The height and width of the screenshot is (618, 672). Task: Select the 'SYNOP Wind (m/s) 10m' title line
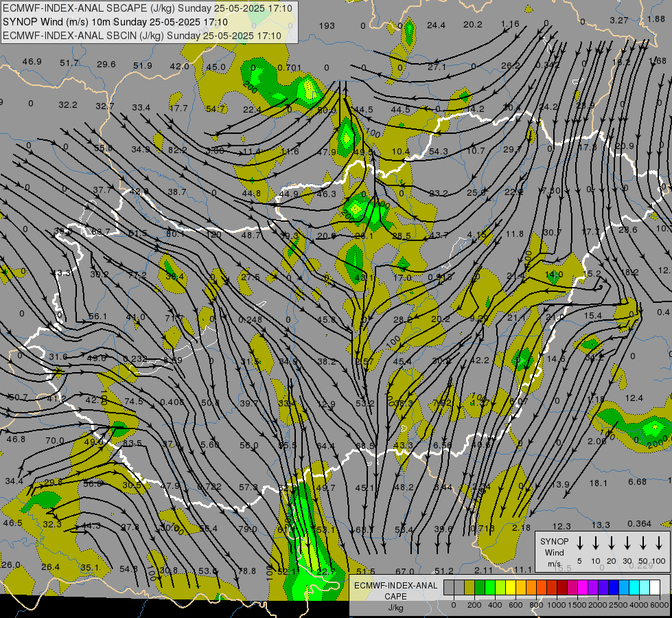(115, 22)
